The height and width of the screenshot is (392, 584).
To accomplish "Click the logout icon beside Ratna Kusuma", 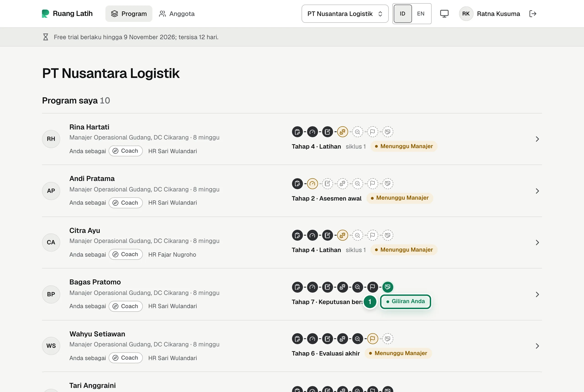I will pos(533,14).
